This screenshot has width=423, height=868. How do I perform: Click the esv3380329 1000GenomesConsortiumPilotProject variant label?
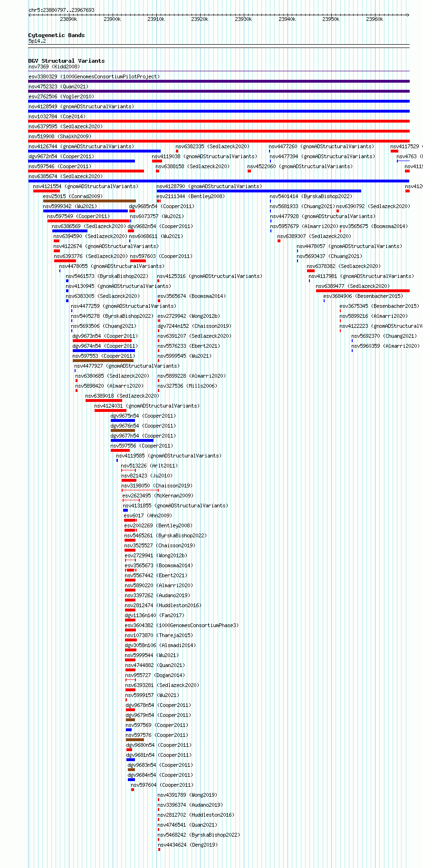[x=94, y=76]
